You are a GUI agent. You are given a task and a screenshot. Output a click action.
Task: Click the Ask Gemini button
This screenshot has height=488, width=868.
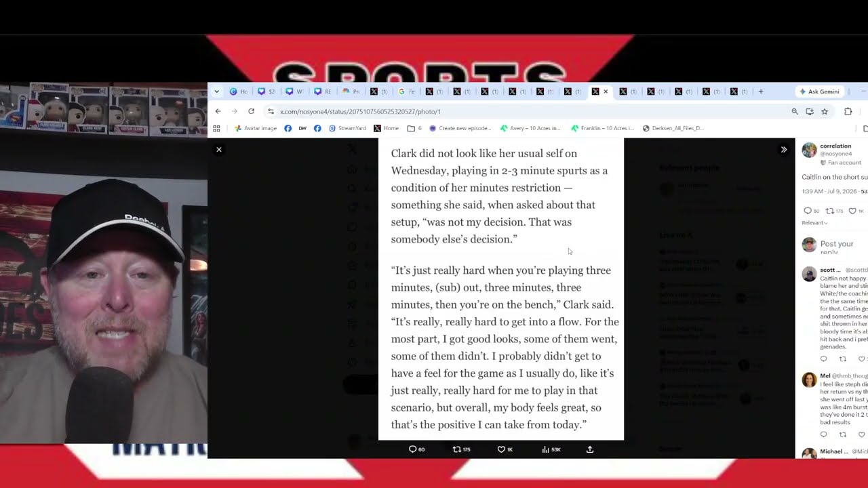click(819, 91)
